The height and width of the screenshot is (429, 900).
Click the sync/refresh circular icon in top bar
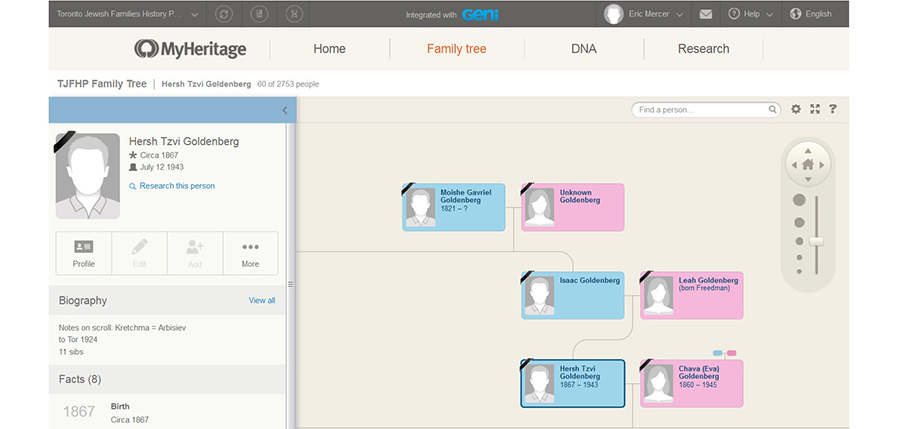coord(224,14)
